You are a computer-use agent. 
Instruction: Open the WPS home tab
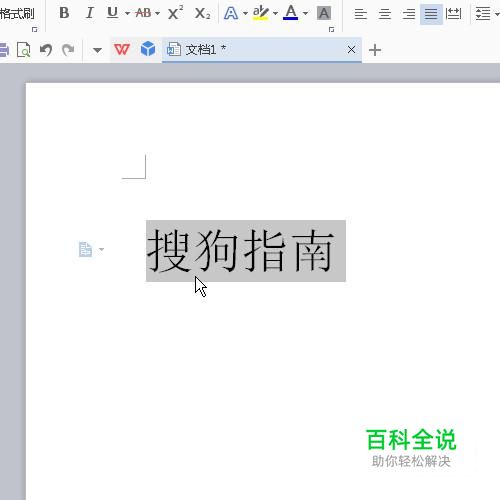click(x=122, y=50)
